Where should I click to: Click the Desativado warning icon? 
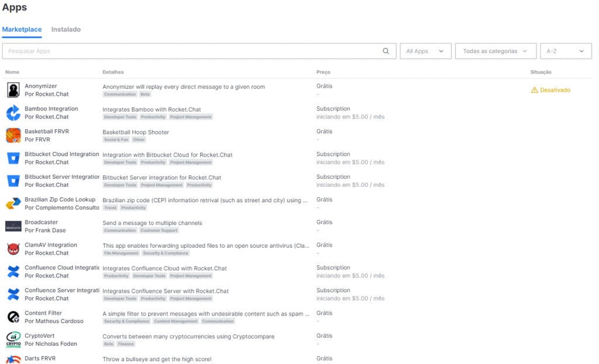tap(535, 90)
